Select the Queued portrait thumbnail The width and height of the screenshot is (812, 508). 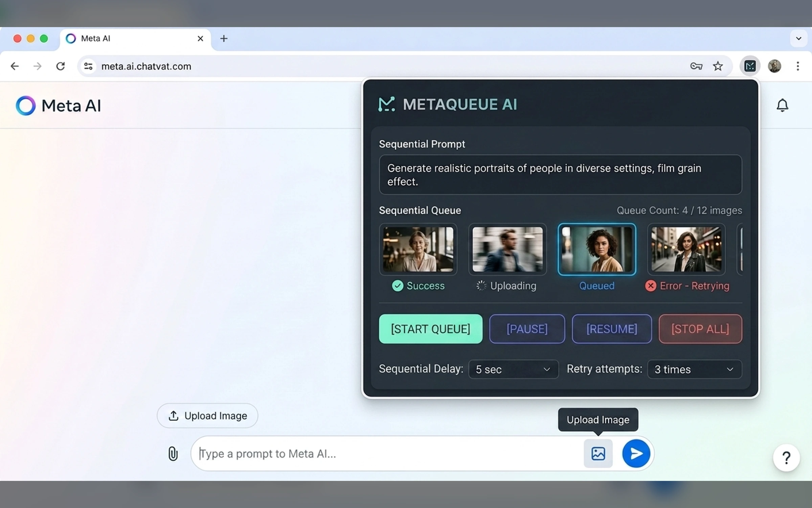tap(597, 249)
